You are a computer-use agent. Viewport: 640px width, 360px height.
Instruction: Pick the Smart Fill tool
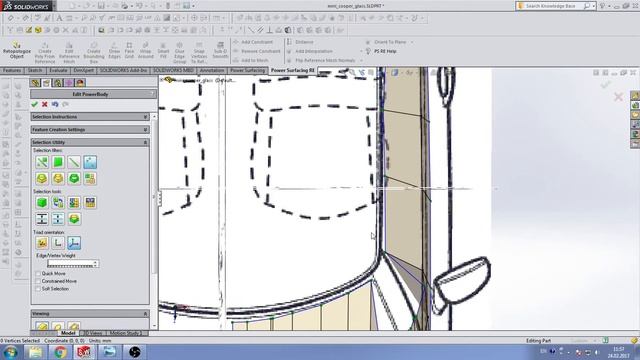tap(163, 51)
